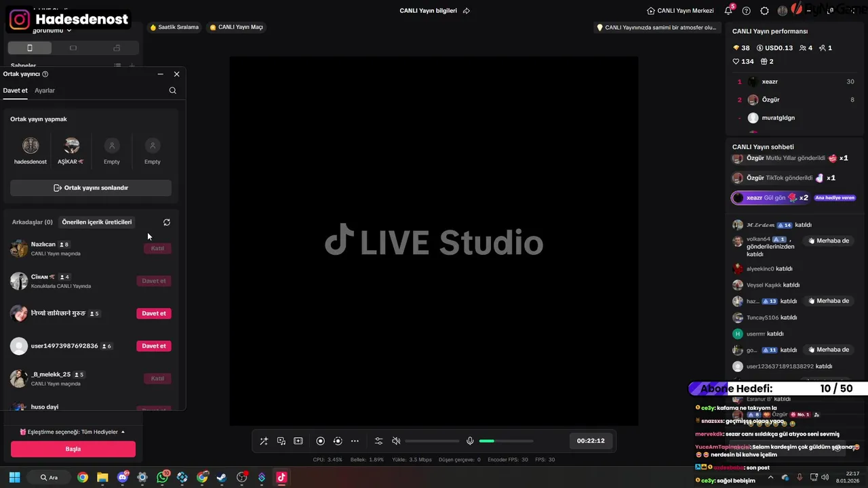Select the AŞIKAR co-host avatar
The image size is (868, 488).
tap(71, 146)
